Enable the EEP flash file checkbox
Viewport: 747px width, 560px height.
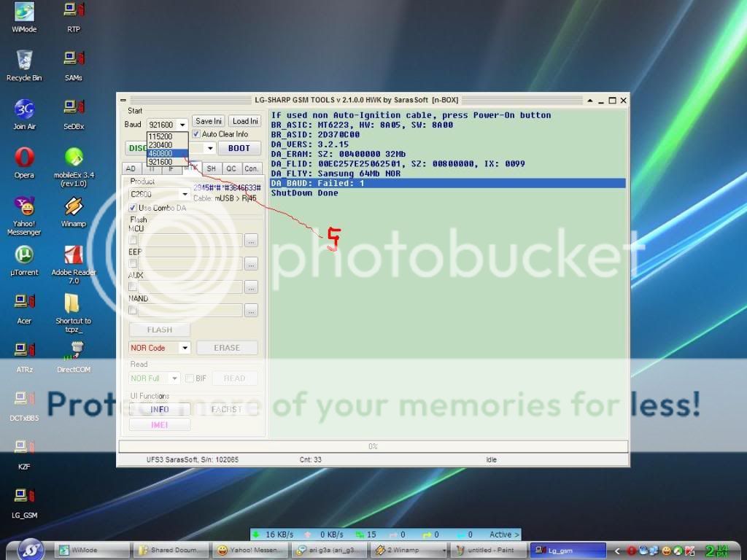[133, 263]
